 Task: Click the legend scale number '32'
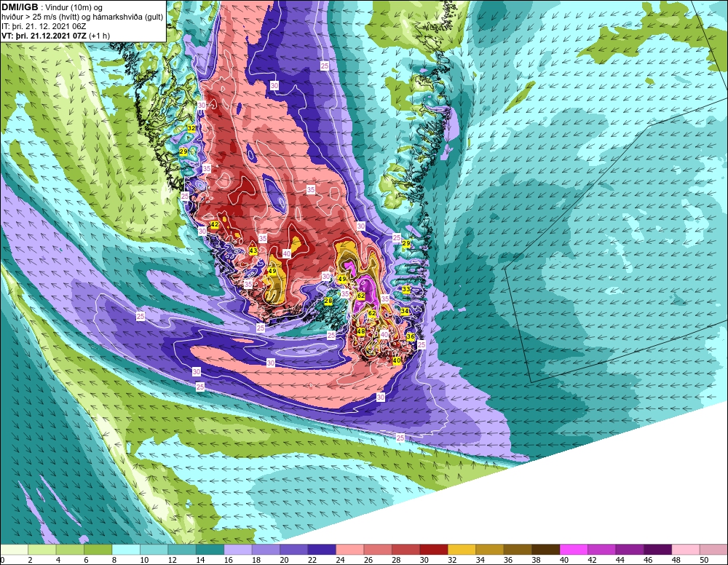point(452,560)
